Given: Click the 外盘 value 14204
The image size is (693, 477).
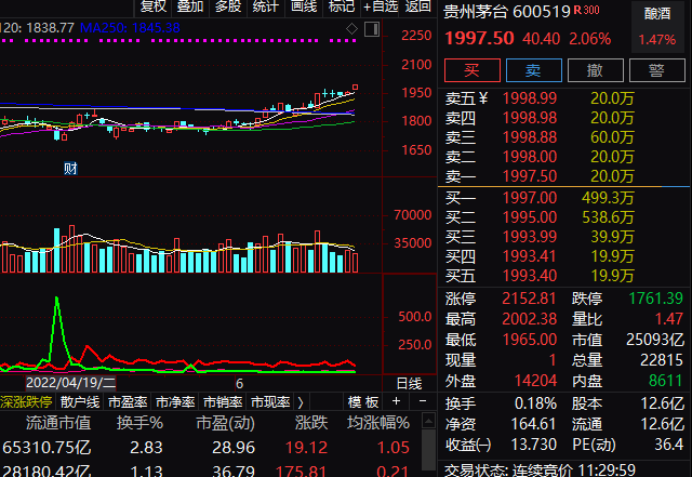Looking at the screenshot, I should point(536,380).
